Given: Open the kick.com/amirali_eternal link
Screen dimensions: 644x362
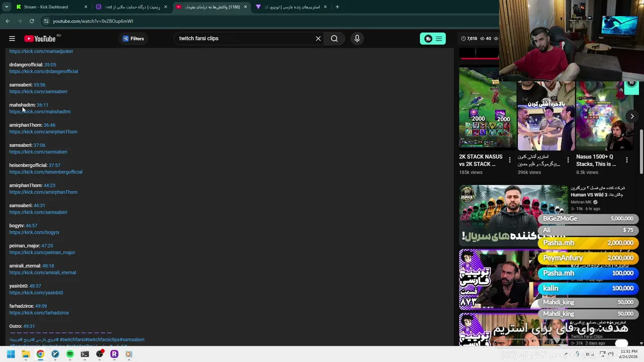Looking at the screenshot, I should (x=43, y=273).
